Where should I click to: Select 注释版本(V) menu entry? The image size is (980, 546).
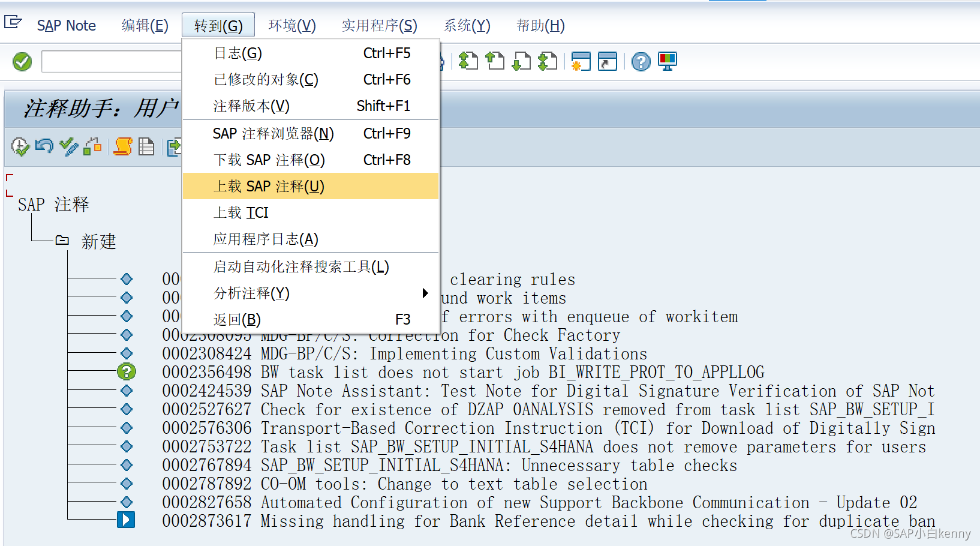click(x=311, y=106)
